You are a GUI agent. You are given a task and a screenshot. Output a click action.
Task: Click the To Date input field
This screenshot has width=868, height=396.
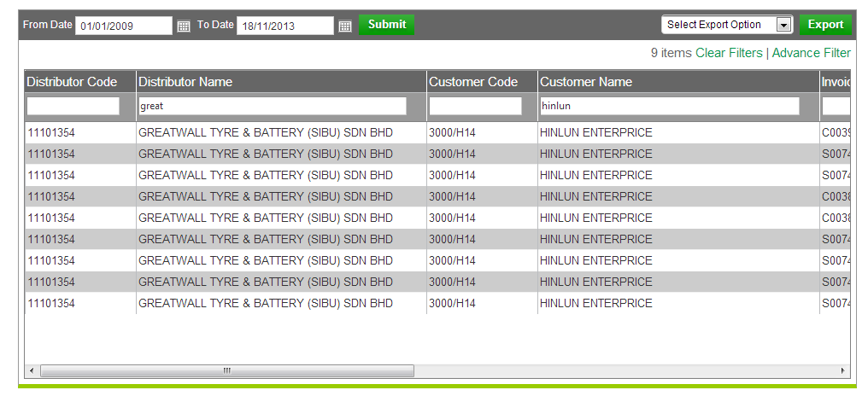(285, 26)
